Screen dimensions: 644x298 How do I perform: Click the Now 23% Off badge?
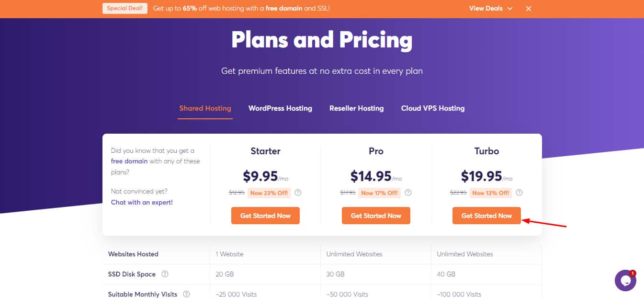click(269, 193)
